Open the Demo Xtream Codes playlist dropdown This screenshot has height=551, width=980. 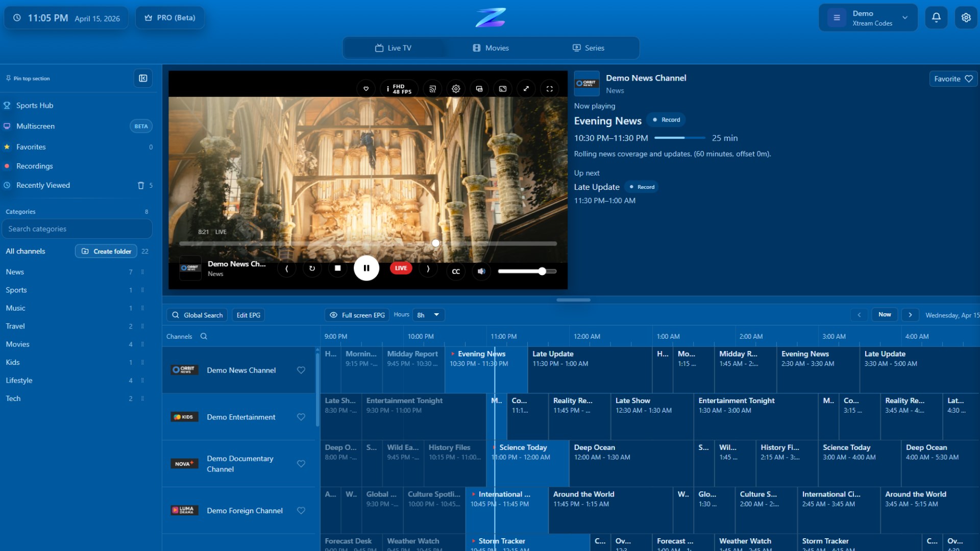click(868, 18)
